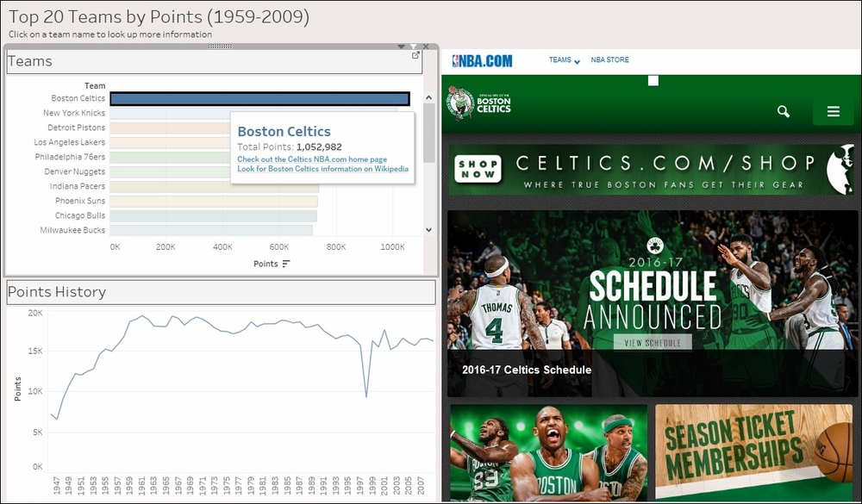Open the three Celtics players photo tile
Viewport: 862px width, 504px height.
(548, 452)
